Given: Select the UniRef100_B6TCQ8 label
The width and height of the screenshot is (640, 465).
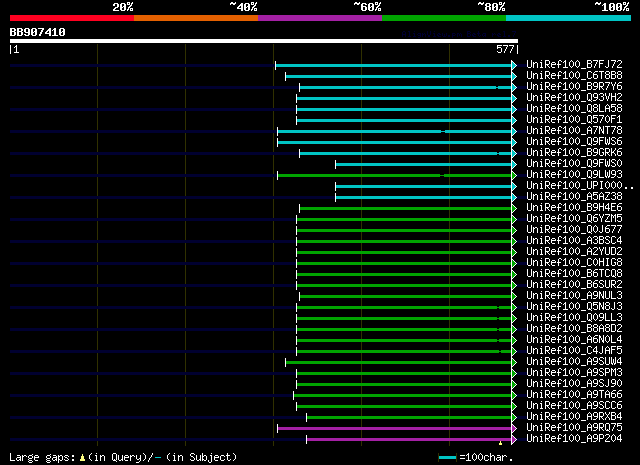Looking at the screenshot, I should click(x=574, y=274).
